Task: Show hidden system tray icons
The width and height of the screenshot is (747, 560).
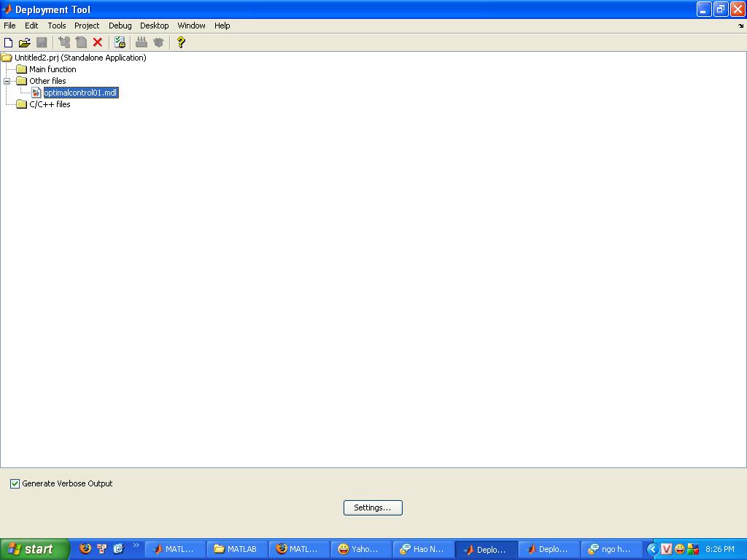Action: coord(653,549)
